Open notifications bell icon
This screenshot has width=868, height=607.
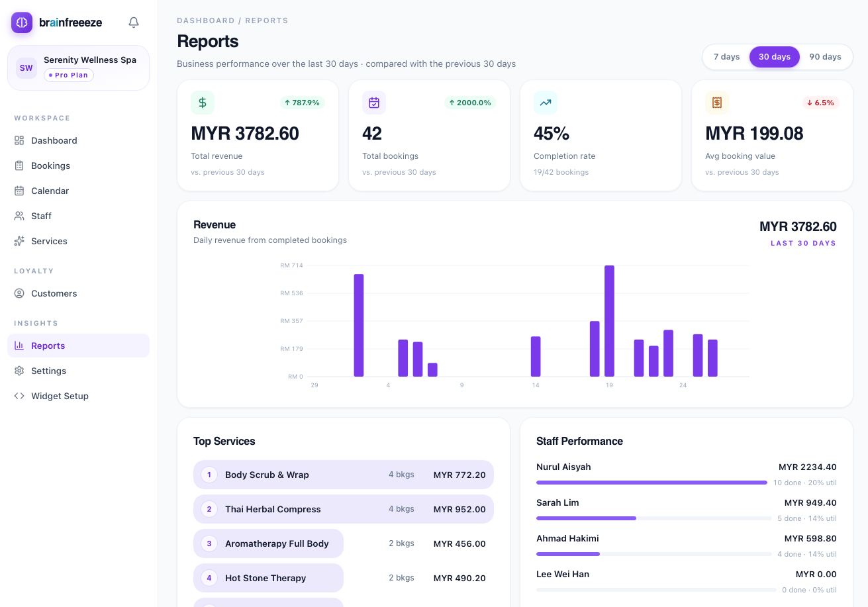click(x=134, y=23)
